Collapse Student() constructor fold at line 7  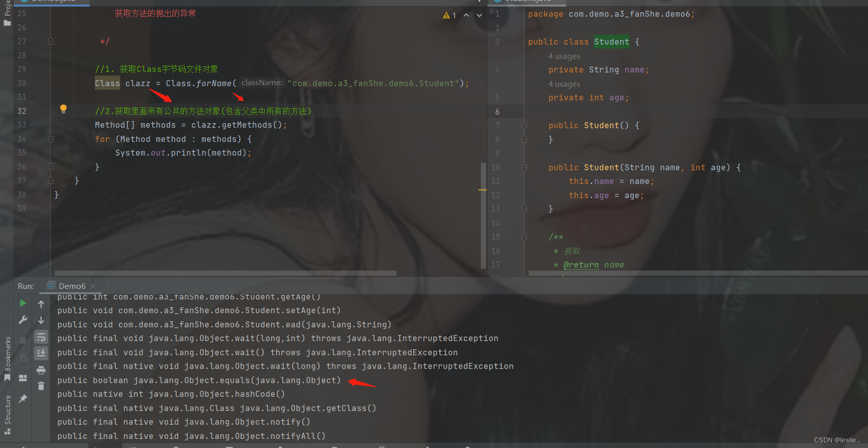coord(525,125)
